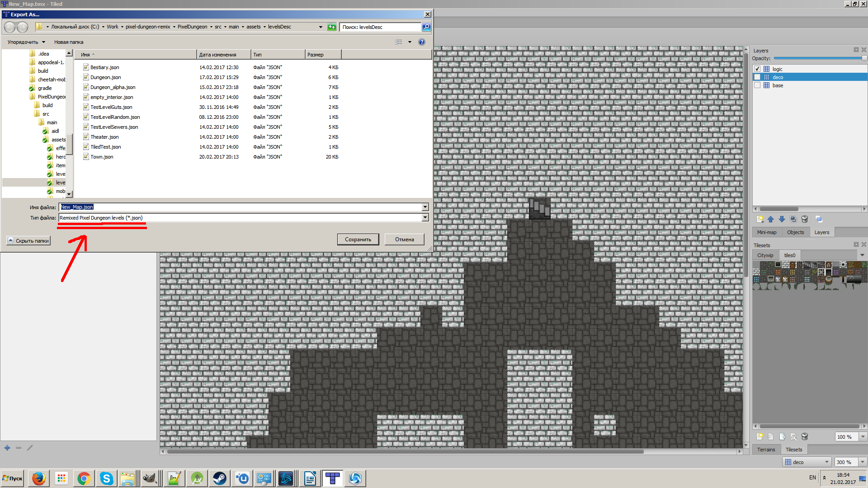This screenshot has width=868, height=488.
Task: Select the Town.json file in the list
Action: pos(102,157)
